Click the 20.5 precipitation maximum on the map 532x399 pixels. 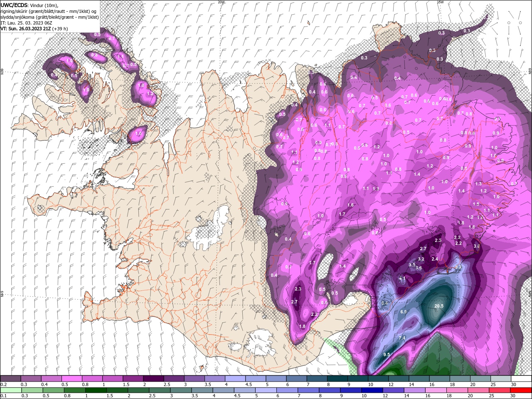pos(439,306)
